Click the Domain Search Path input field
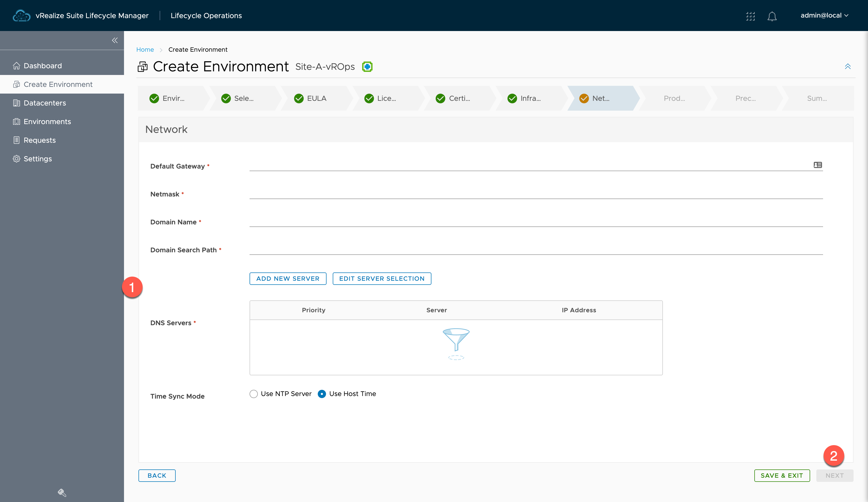 (536, 249)
